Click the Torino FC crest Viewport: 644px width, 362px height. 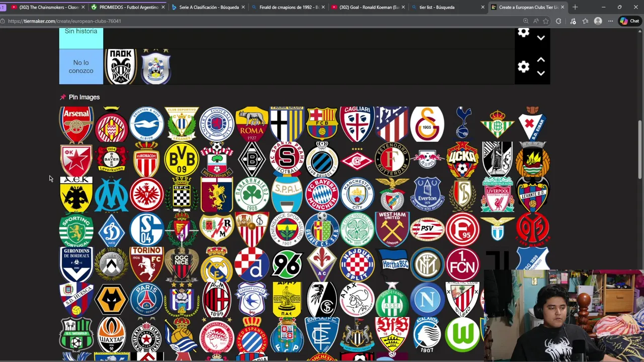click(x=146, y=265)
